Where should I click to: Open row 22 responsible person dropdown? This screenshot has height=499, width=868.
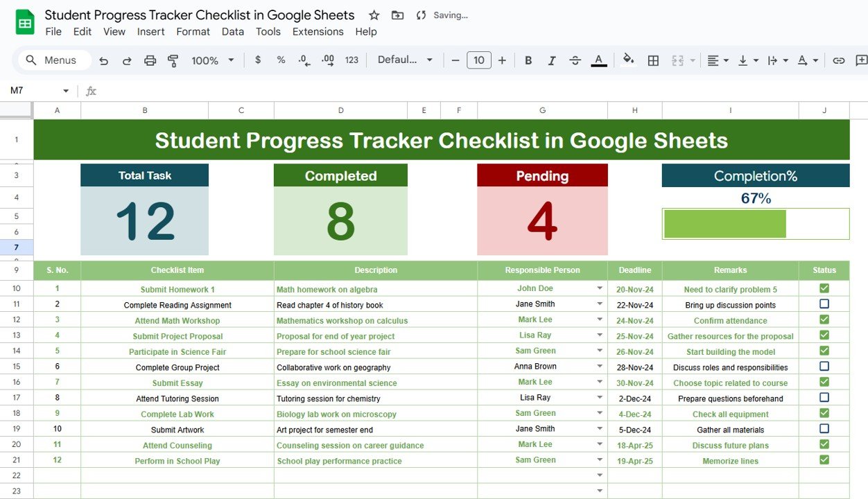600,475
